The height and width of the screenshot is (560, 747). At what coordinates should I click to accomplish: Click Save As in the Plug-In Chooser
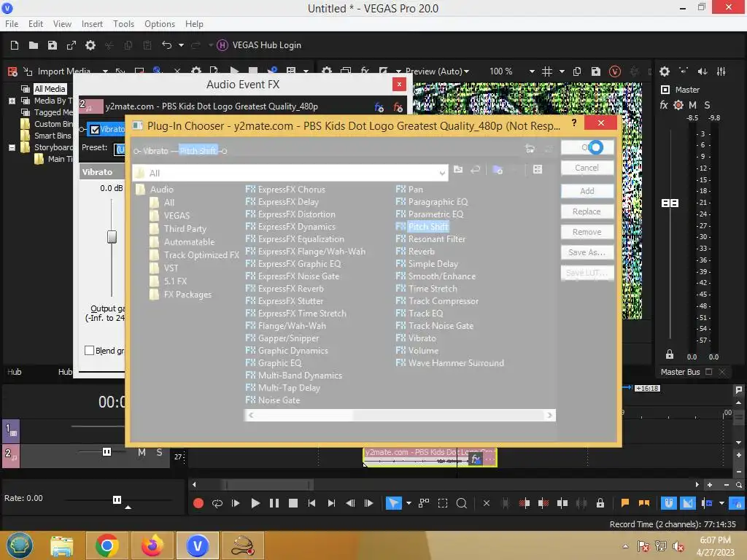(587, 252)
